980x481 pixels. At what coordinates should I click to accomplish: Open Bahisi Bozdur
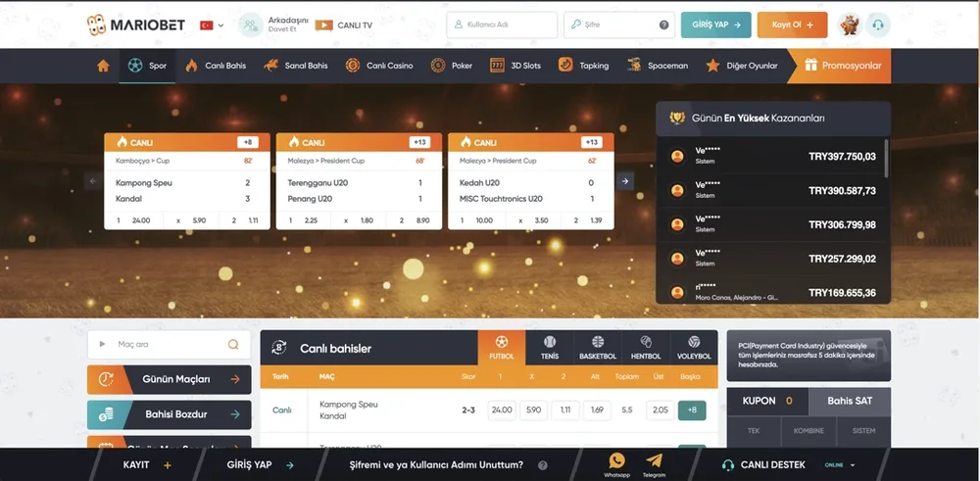[x=169, y=414]
